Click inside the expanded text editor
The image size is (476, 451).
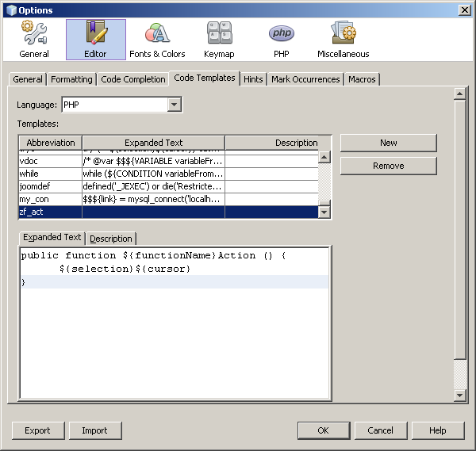point(175,341)
